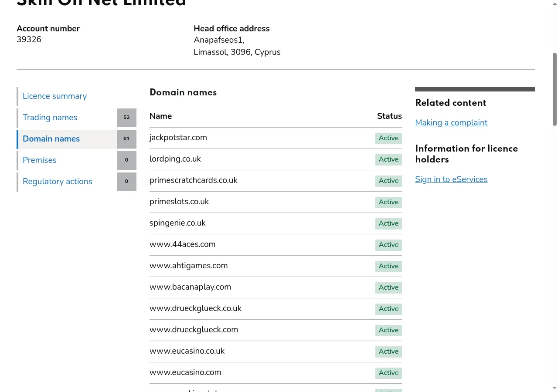558x392 pixels.
Task: Click the Related content heading
Action: coord(451,103)
